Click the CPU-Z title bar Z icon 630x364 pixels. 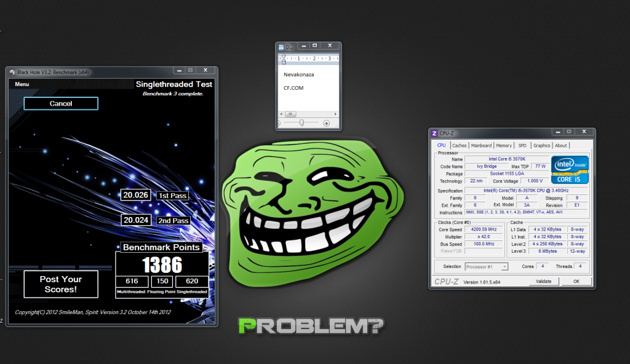click(434, 133)
